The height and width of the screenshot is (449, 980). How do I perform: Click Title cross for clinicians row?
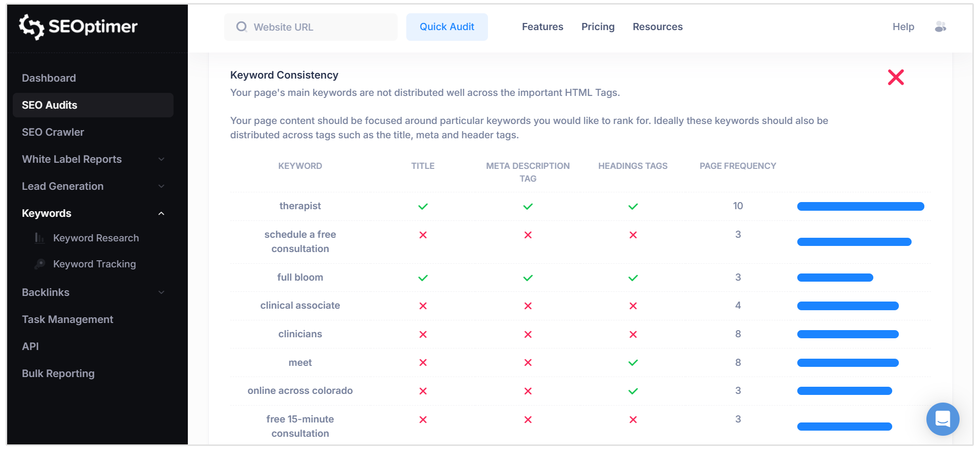coord(423,334)
